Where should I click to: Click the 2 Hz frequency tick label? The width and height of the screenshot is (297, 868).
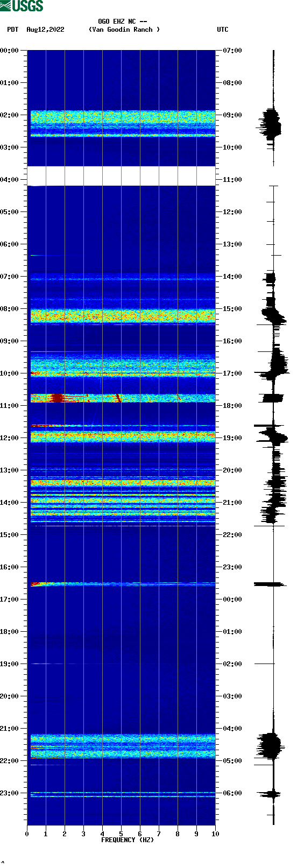(65, 834)
